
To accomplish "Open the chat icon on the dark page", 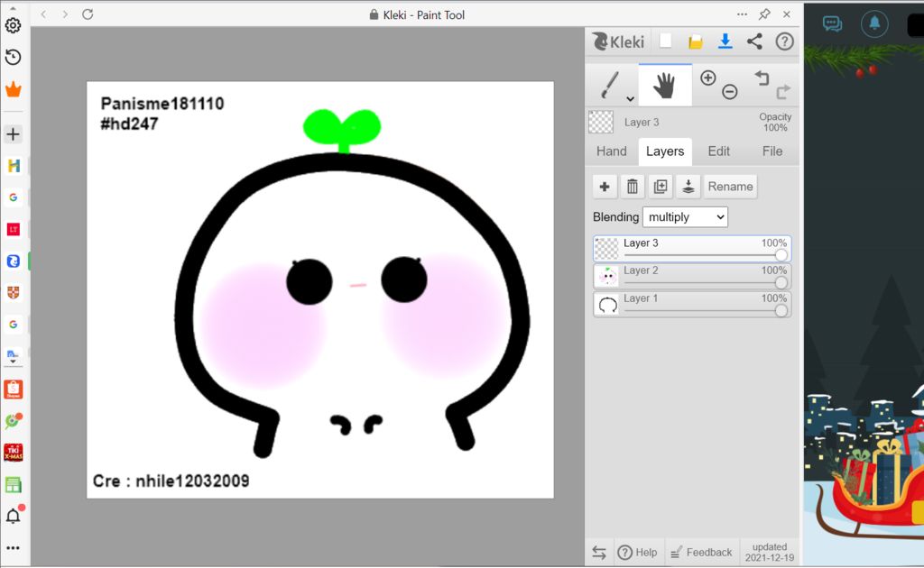I will tap(832, 24).
